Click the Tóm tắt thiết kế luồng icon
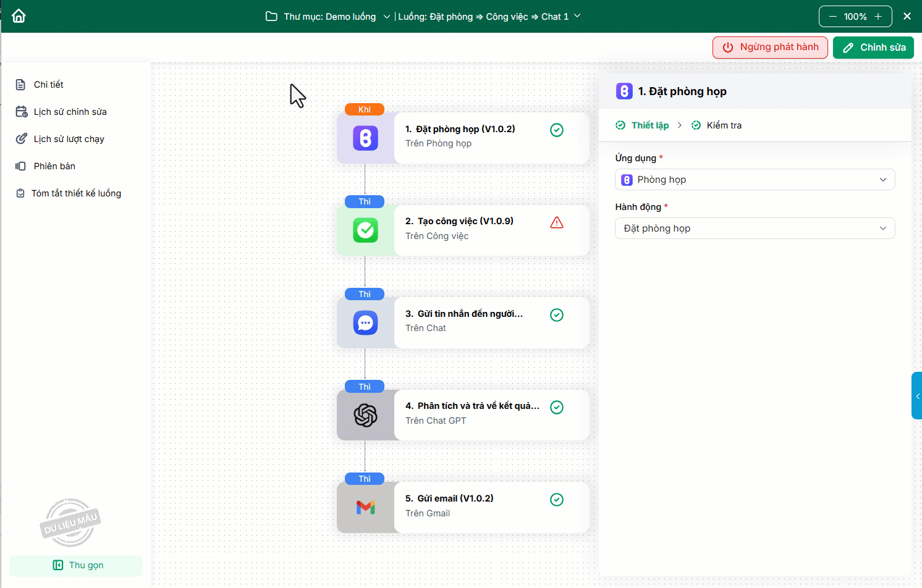 click(x=20, y=193)
